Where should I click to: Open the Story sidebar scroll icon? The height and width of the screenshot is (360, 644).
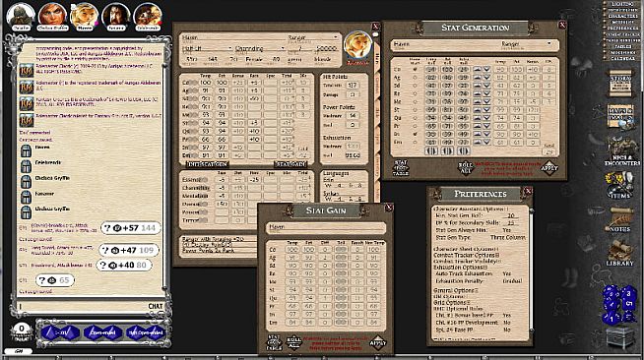(x=620, y=84)
